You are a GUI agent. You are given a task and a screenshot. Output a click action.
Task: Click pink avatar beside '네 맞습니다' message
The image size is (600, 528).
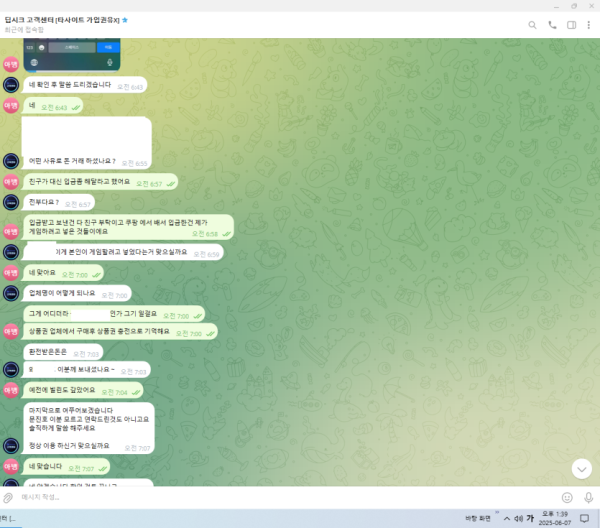tap(11, 466)
